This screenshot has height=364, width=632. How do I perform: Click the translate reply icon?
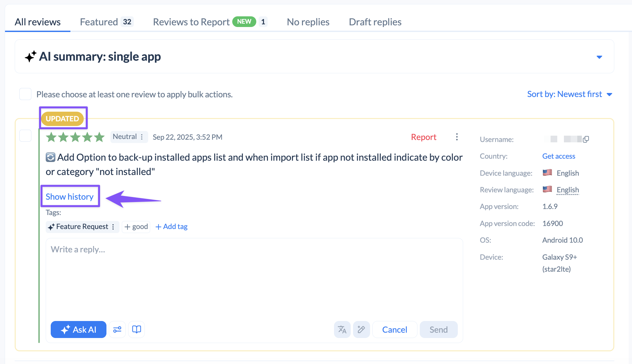pos(342,330)
